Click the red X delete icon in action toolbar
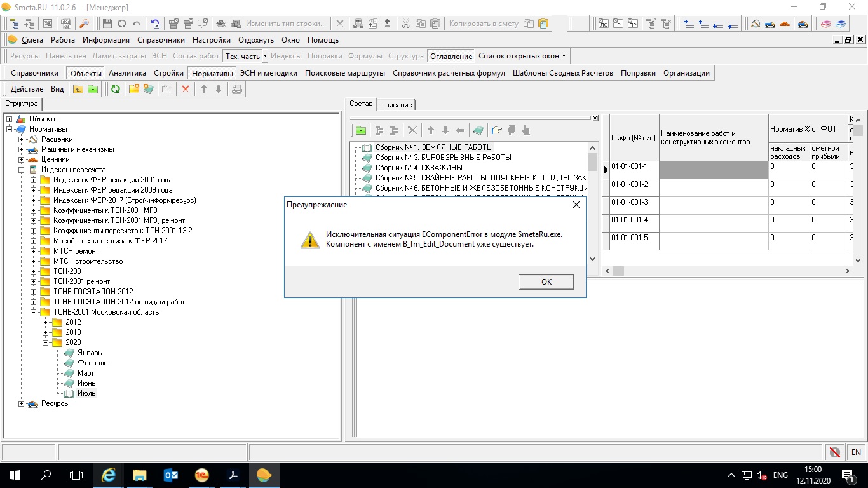This screenshot has height=488, width=868. click(x=186, y=89)
